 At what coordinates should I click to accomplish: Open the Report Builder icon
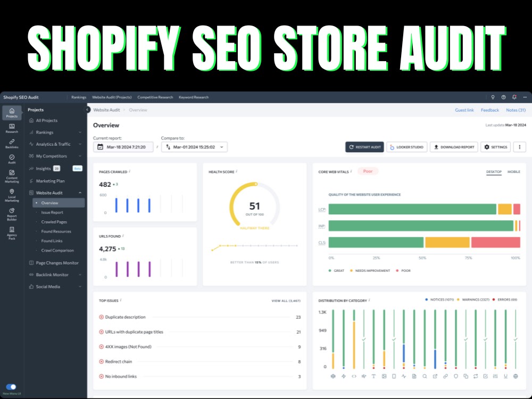point(12,214)
